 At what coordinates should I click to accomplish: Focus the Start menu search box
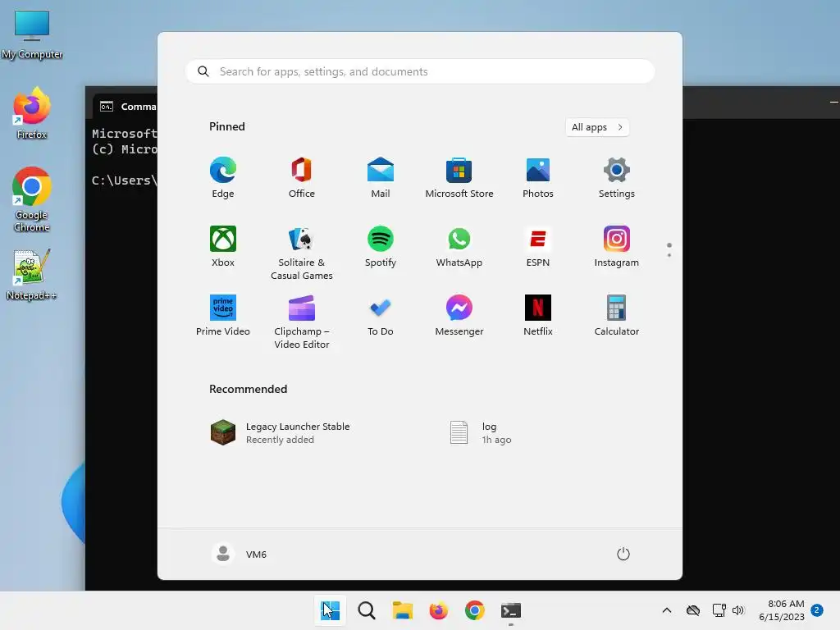(420, 72)
